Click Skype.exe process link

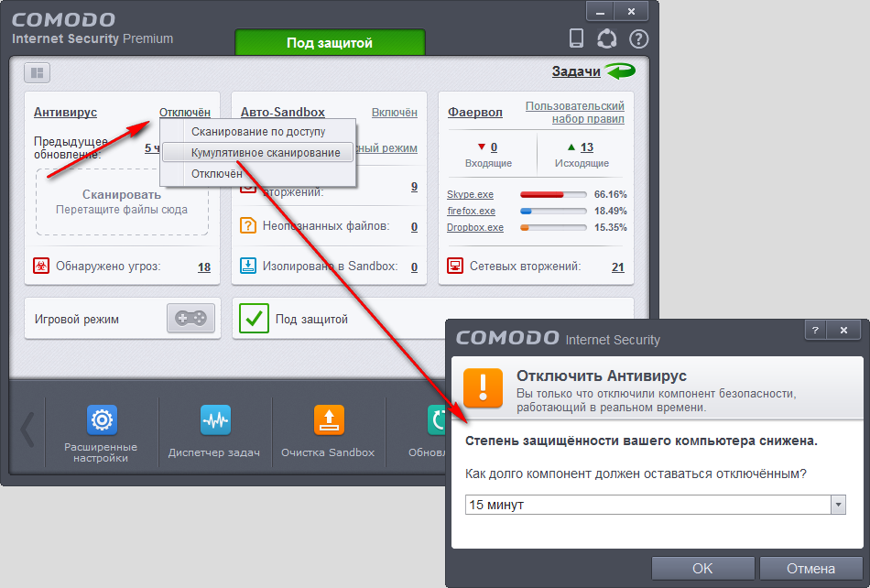point(470,194)
